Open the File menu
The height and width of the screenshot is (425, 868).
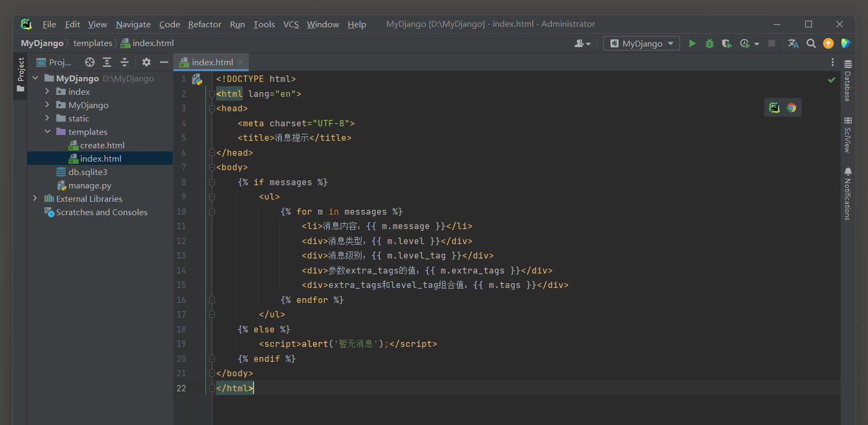49,24
